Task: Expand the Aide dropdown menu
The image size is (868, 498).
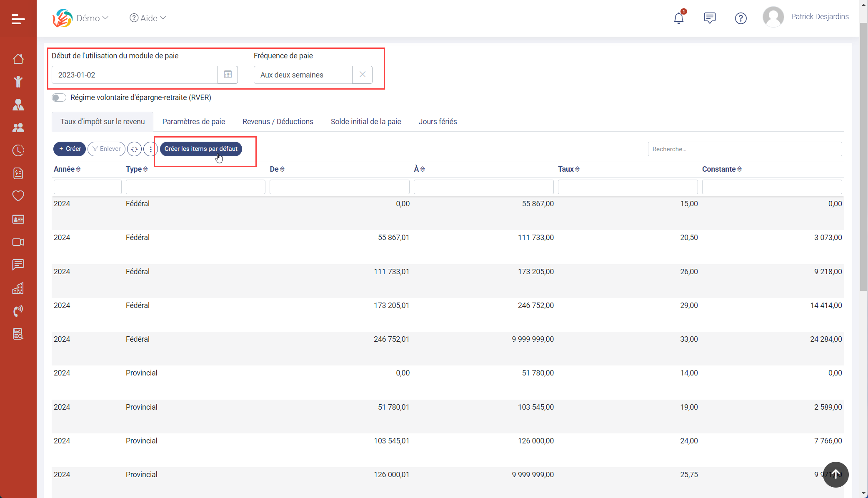Action: coord(148,18)
